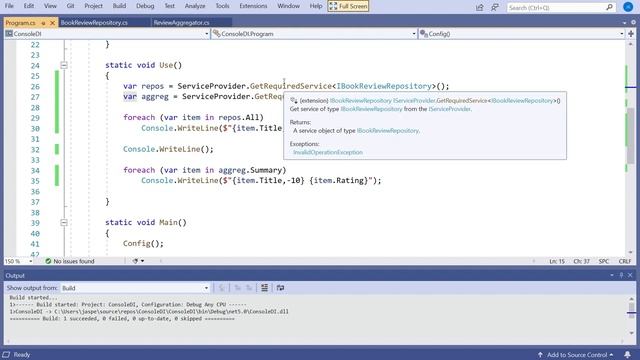The width and height of the screenshot is (640, 360).
Task: Click the Ready status icon
Action: [x=6, y=355]
